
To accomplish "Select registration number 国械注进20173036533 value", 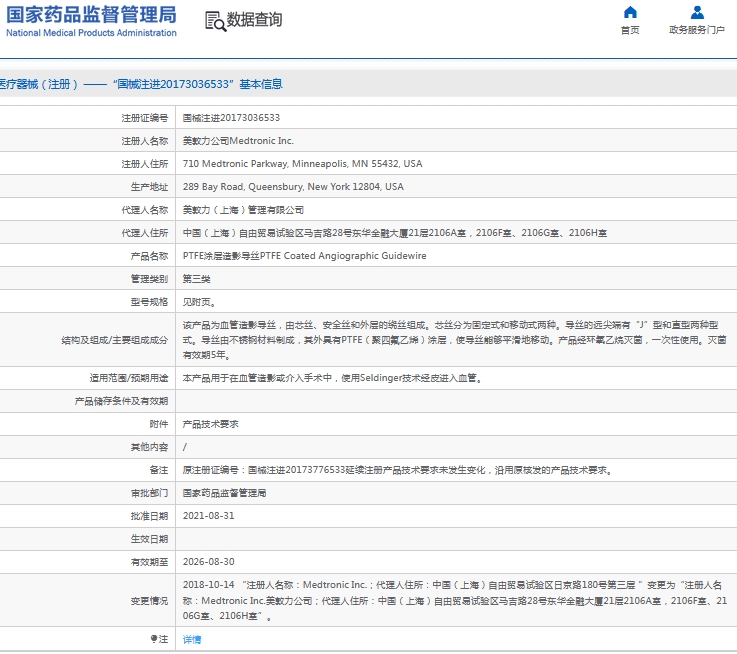I will [231, 118].
